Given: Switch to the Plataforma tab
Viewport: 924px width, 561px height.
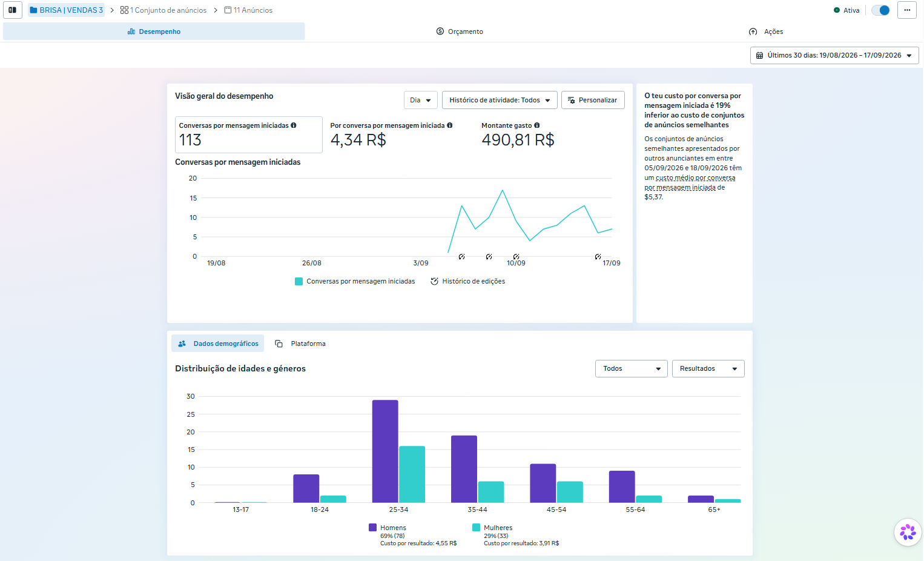Looking at the screenshot, I should point(300,344).
